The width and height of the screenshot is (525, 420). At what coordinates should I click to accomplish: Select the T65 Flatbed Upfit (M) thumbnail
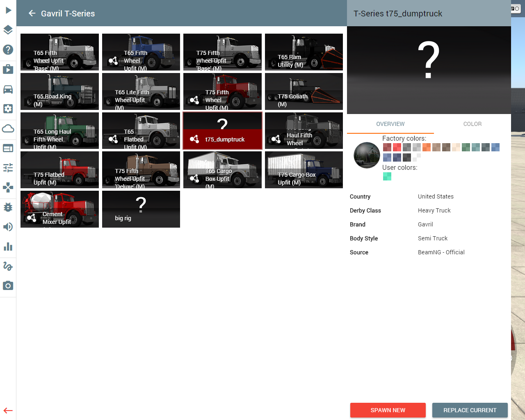click(x=141, y=130)
